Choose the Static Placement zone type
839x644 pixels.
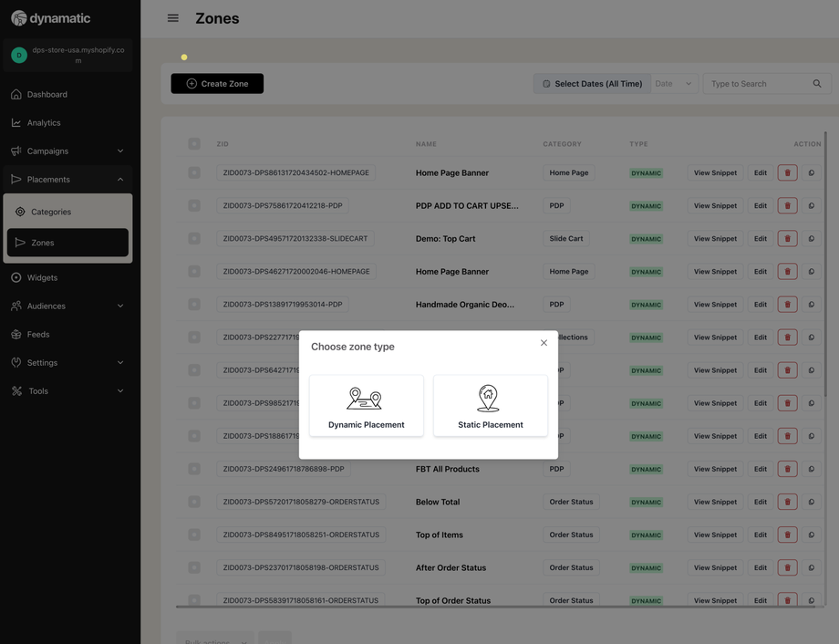point(490,406)
